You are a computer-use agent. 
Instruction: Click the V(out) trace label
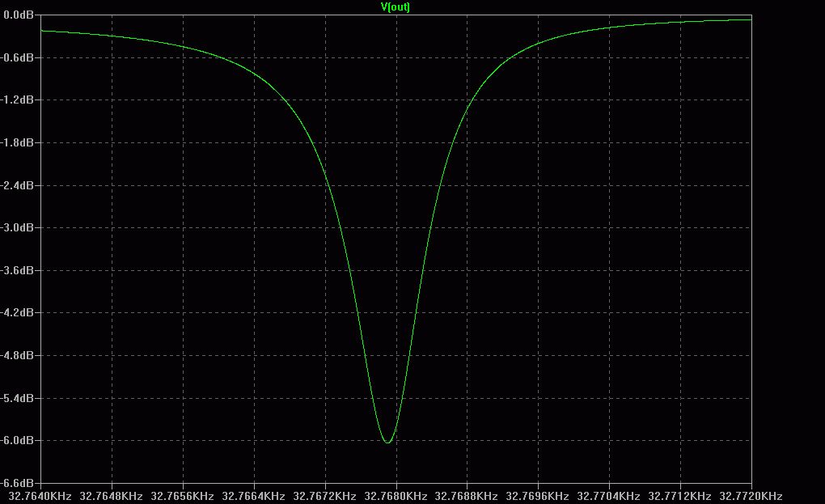[396, 6]
